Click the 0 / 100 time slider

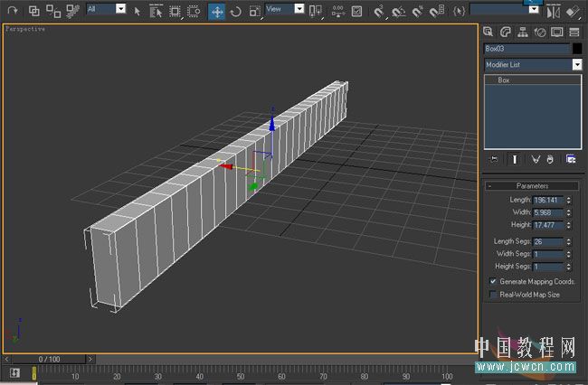pyautogui.click(x=49, y=359)
